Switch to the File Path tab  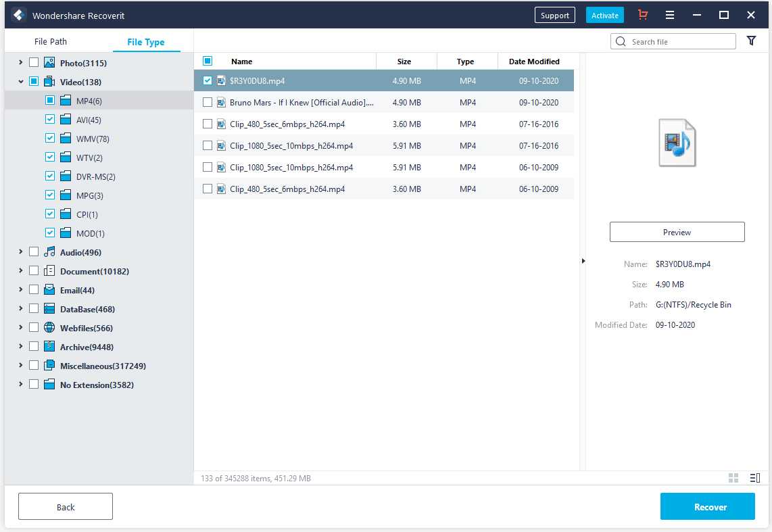(51, 41)
